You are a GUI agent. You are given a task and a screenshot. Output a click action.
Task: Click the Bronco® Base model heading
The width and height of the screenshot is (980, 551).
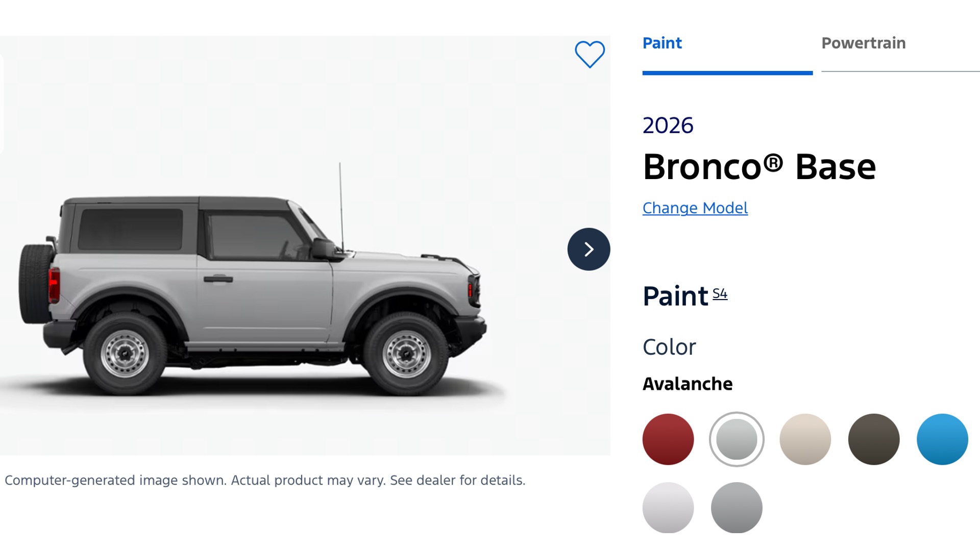point(759,167)
